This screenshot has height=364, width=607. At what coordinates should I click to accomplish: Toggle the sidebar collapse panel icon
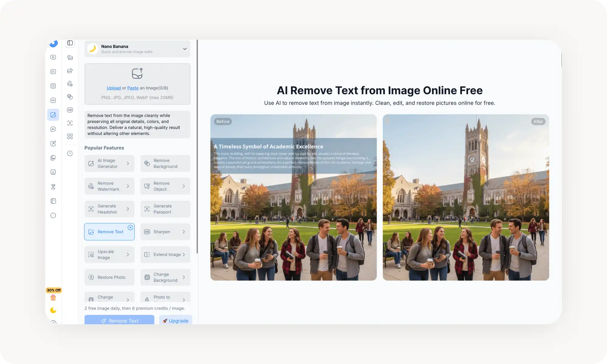(x=70, y=43)
